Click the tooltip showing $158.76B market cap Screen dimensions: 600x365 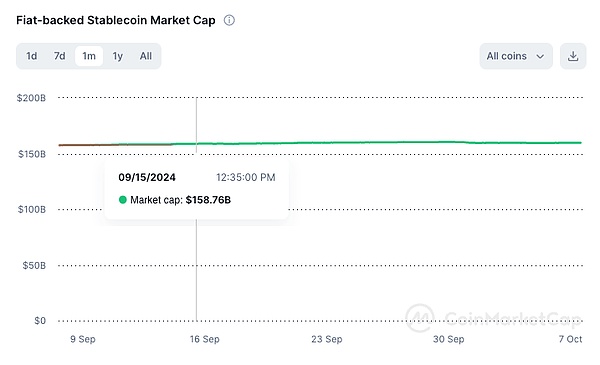click(x=196, y=189)
